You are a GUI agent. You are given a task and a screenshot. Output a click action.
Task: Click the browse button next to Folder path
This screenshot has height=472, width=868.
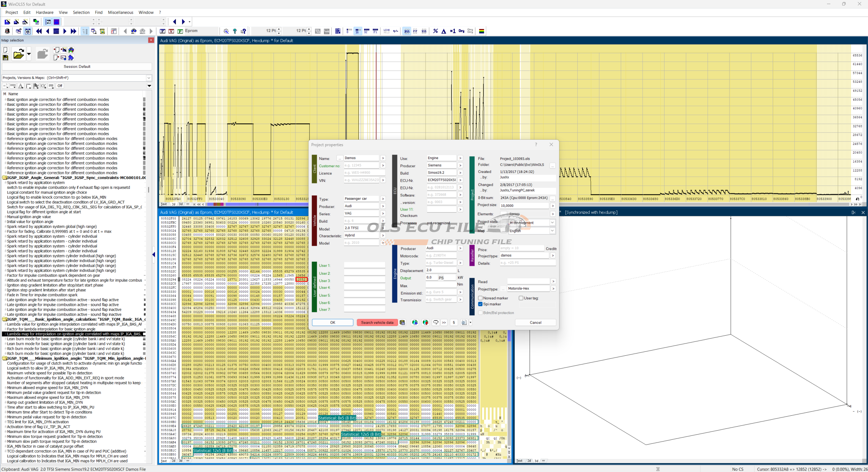pyautogui.click(x=552, y=165)
